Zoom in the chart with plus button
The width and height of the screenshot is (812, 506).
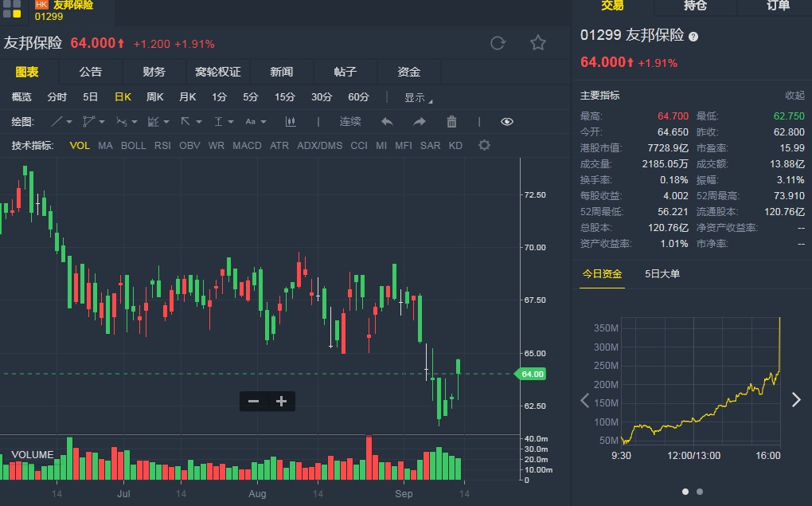(x=281, y=402)
